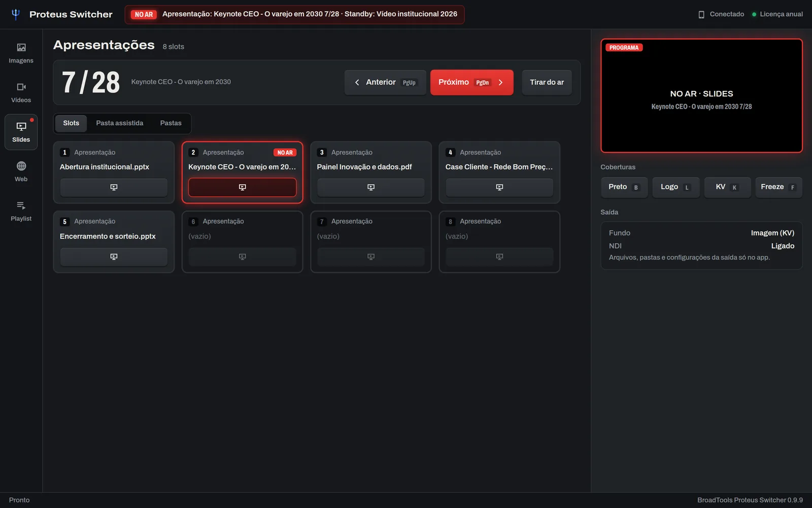Toggle the Preto coverage
Image resolution: width=812 pixels, height=508 pixels.
624,187
